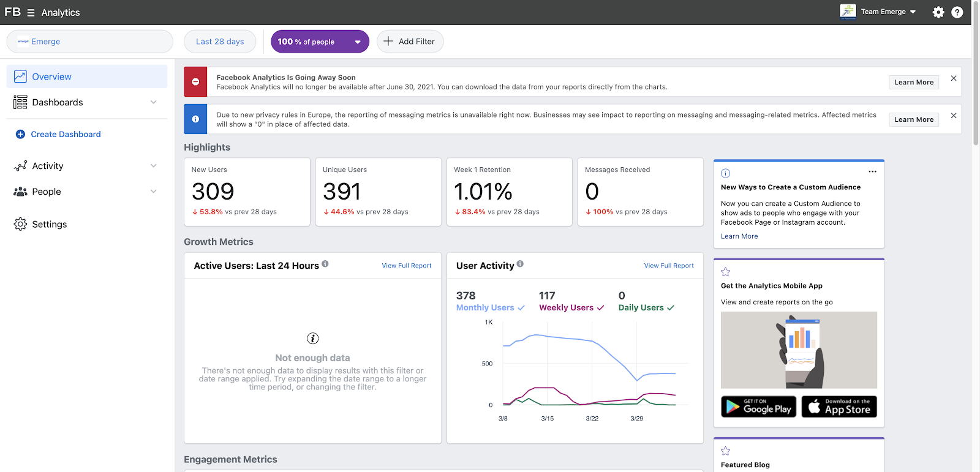
Task: Click the Unique Users highlight card
Action: (x=379, y=192)
